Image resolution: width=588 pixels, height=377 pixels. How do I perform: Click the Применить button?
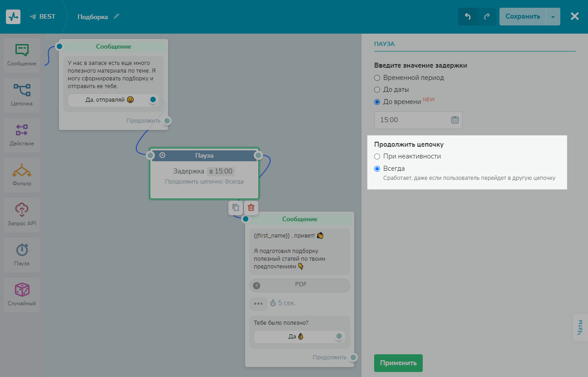(x=398, y=363)
